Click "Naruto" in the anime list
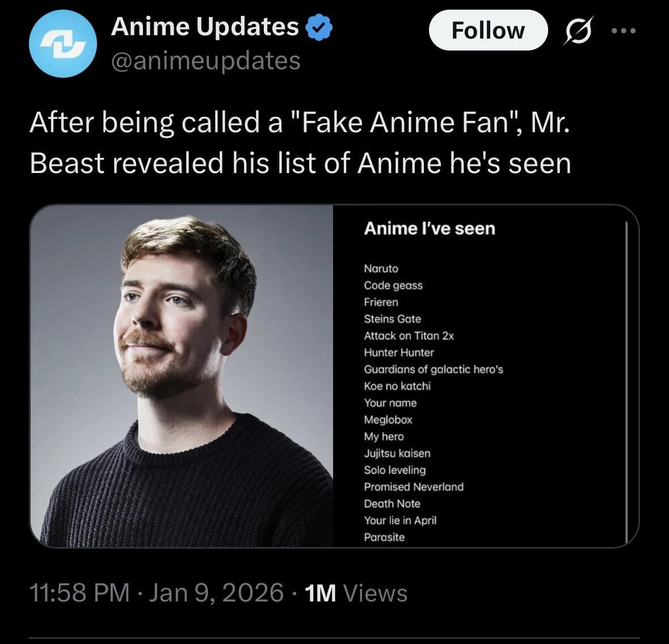Image resolution: width=669 pixels, height=644 pixels. click(x=381, y=268)
